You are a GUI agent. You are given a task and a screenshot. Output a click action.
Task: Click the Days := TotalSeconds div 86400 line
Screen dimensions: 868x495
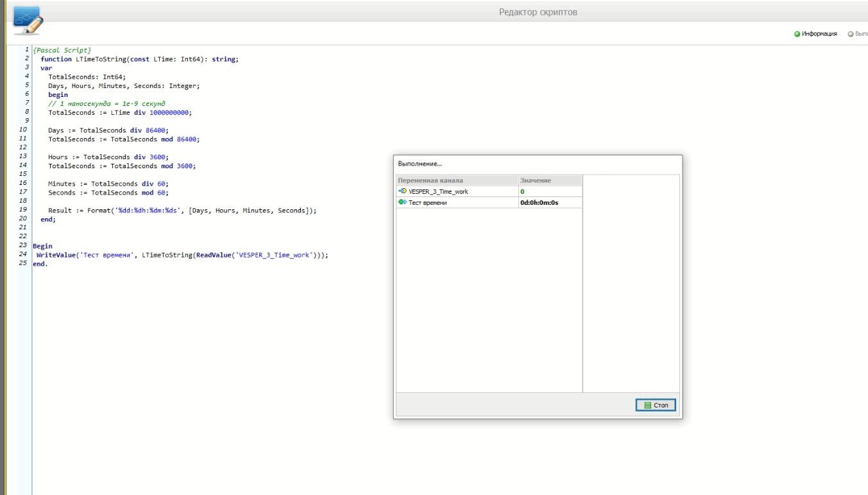tap(108, 130)
